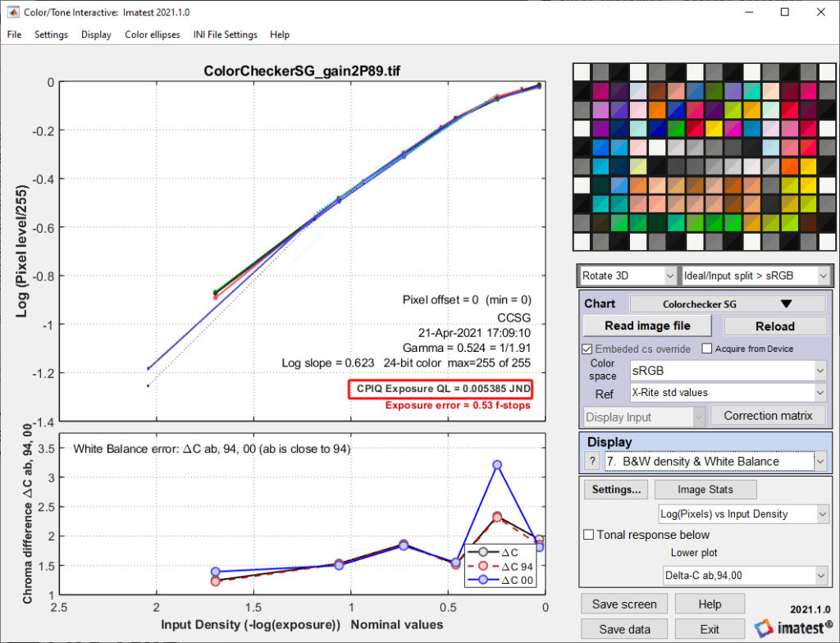
Task: Toggle the Embeded cs override checkbox
Action: [587, 349]
